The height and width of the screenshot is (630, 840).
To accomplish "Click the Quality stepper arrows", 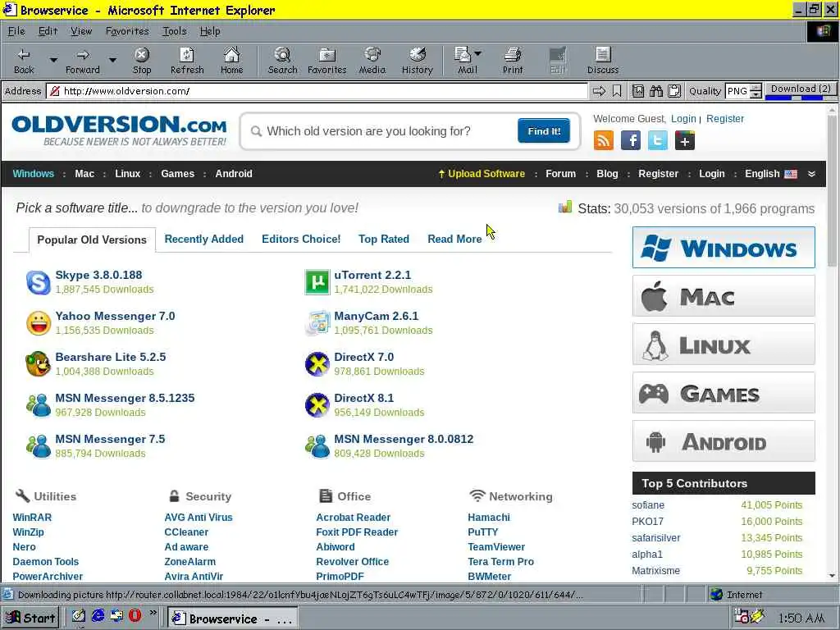I will 756,91.
